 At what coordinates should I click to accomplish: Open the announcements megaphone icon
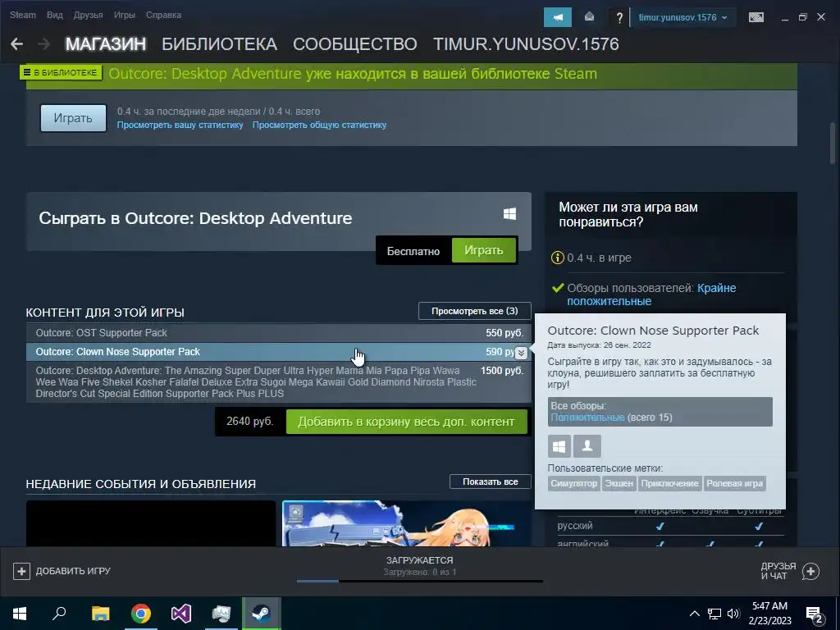558,17
